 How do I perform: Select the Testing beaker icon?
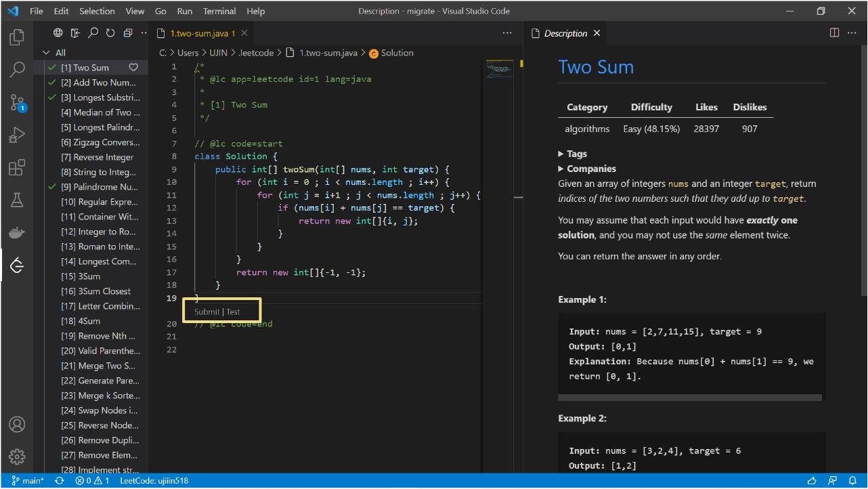(17, 200)
